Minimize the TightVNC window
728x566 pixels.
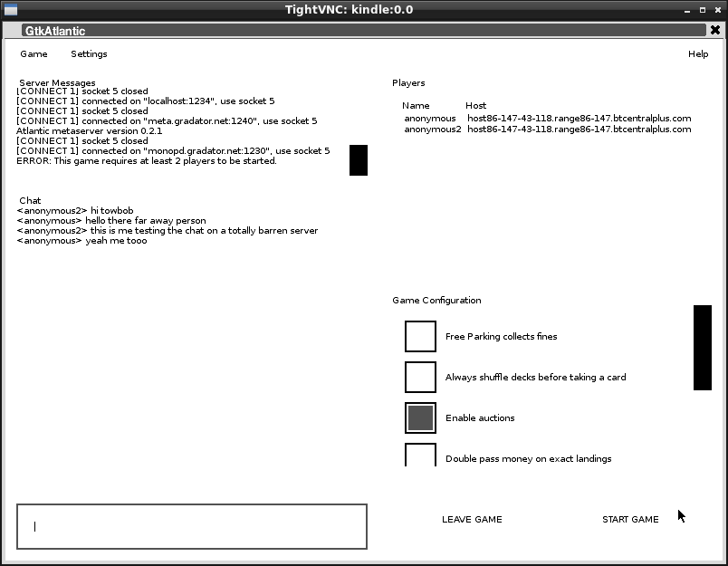tap(686, 10)
